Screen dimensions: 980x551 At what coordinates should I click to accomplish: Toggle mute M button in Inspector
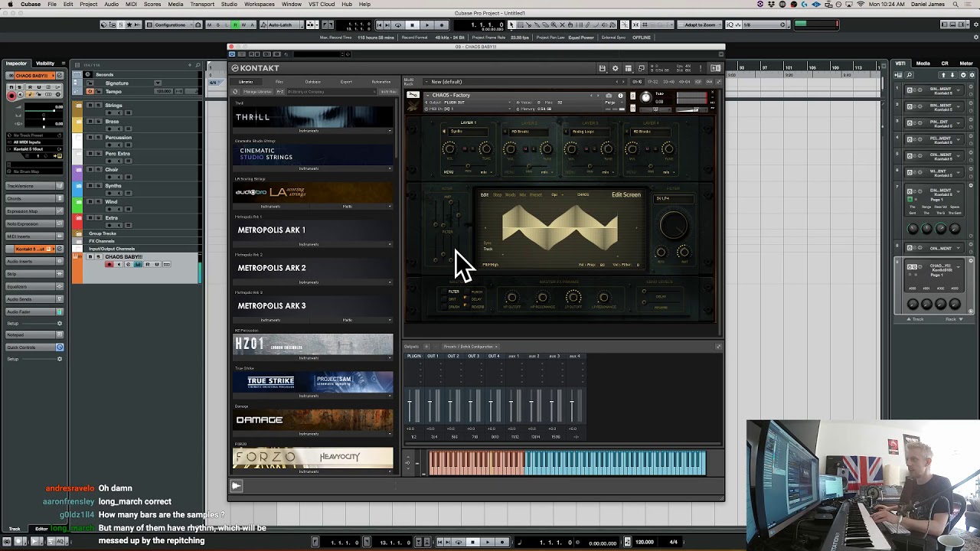pyautogui.click(x=11, y=88)
